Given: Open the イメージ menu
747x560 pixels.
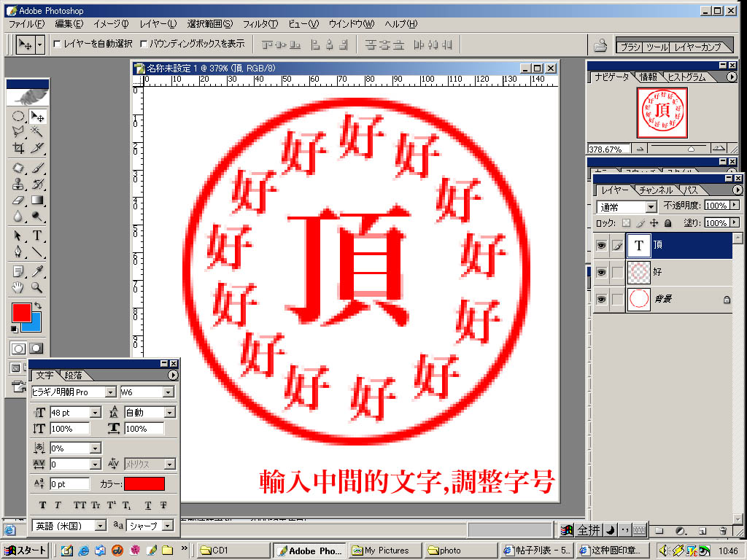Looking at the screenshot, I should (111, 24).
